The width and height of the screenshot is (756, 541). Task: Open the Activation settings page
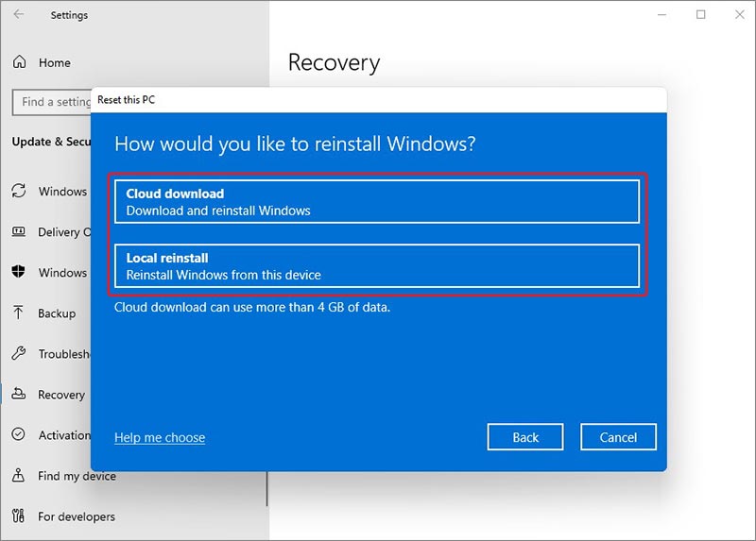click(x=64, y=435)
